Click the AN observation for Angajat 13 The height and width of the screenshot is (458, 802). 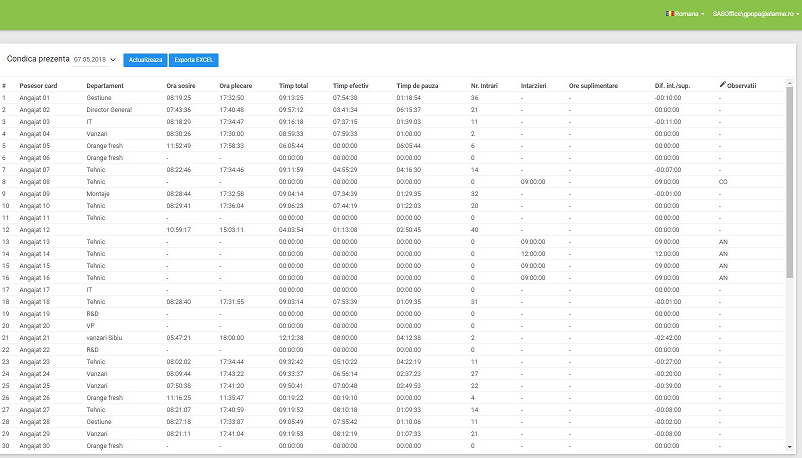[x=723, y=242]
